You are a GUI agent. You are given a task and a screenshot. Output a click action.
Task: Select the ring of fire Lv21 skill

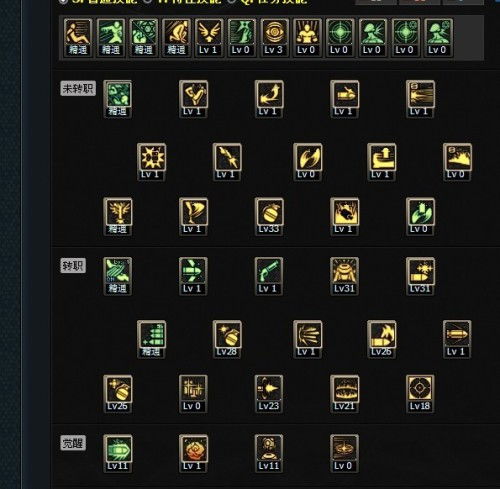[x=345, y=394]
